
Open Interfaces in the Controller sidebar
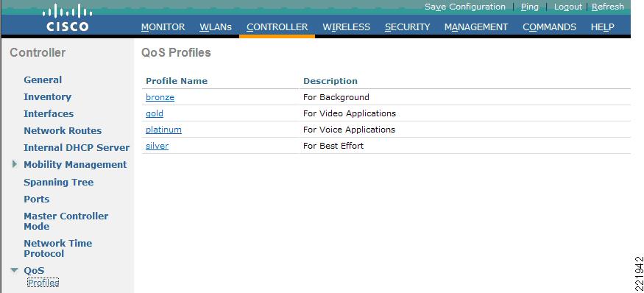coord(49,114)
